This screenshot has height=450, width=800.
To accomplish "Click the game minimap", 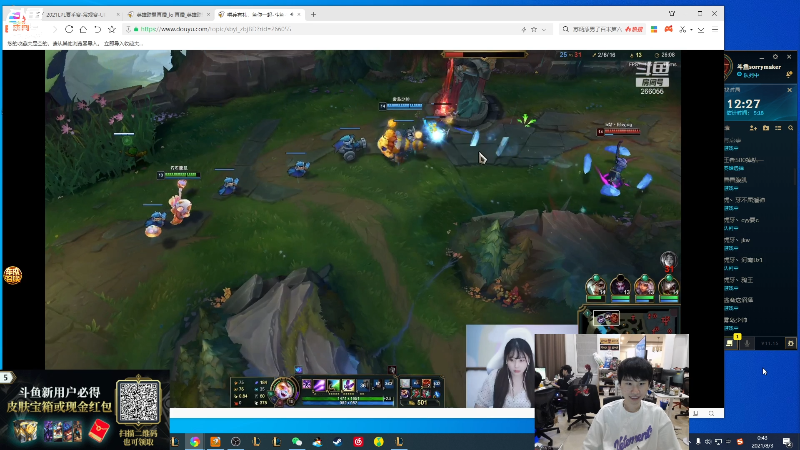I will pos(629,319).
